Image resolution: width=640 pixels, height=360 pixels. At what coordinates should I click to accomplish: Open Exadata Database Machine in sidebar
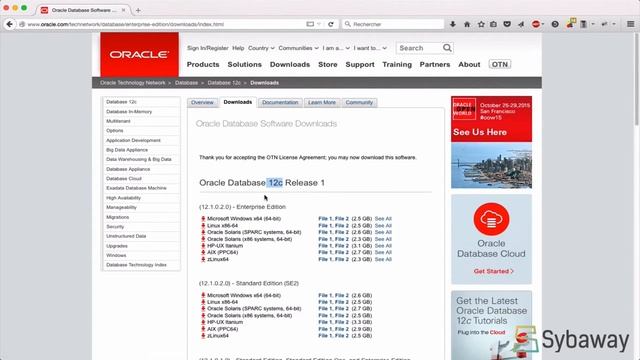pos(136,188)
